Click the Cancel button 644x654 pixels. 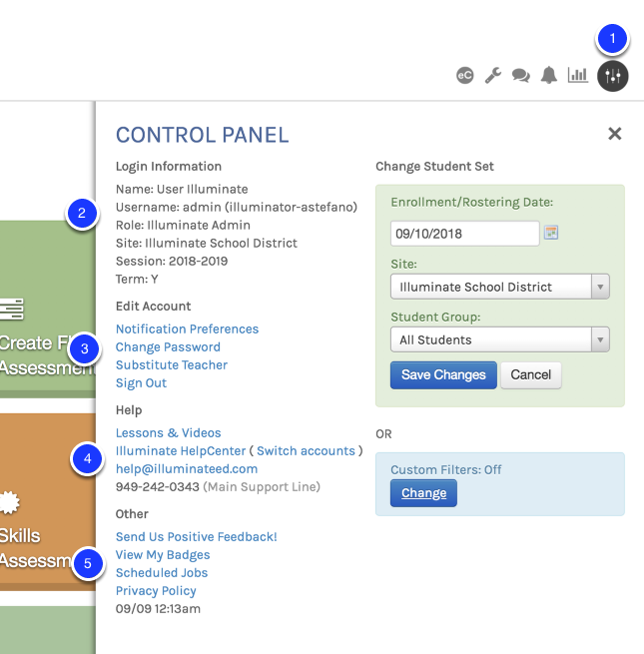[531, 375]
